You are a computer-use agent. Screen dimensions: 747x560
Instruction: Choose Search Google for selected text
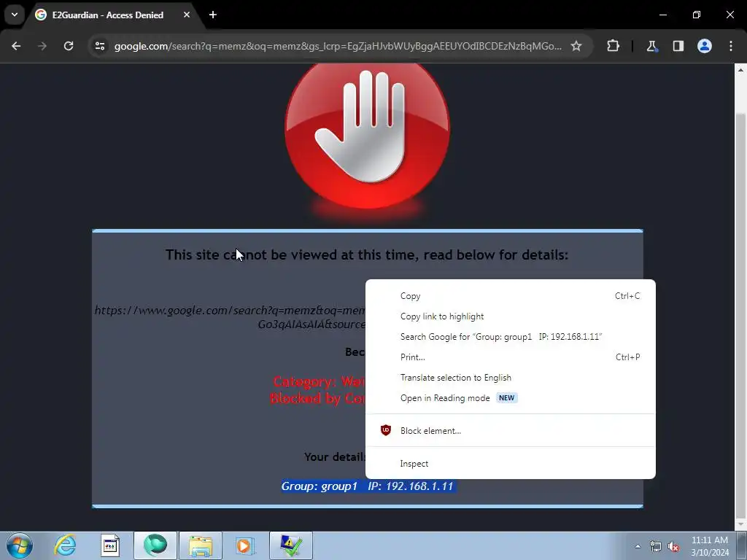510,337
